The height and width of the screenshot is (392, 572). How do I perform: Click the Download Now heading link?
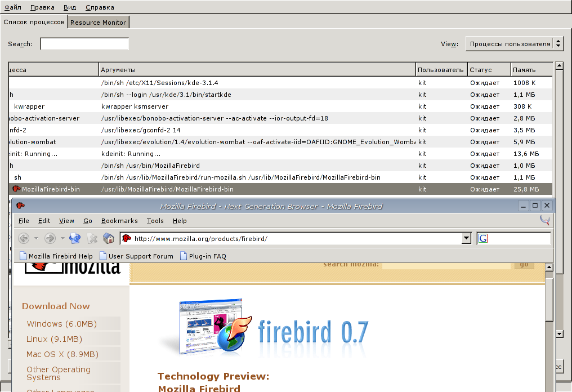[x=56, y=306]
